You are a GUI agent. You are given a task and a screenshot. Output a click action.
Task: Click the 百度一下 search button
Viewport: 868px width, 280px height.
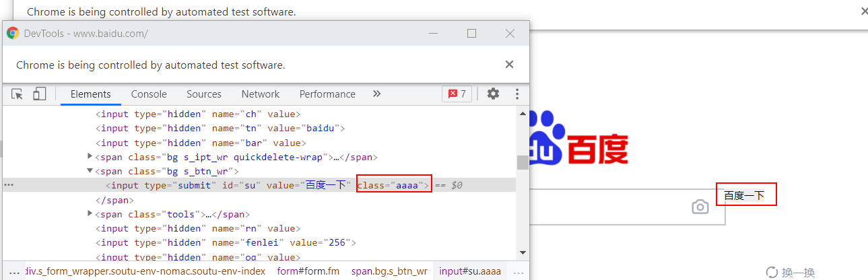746,195
